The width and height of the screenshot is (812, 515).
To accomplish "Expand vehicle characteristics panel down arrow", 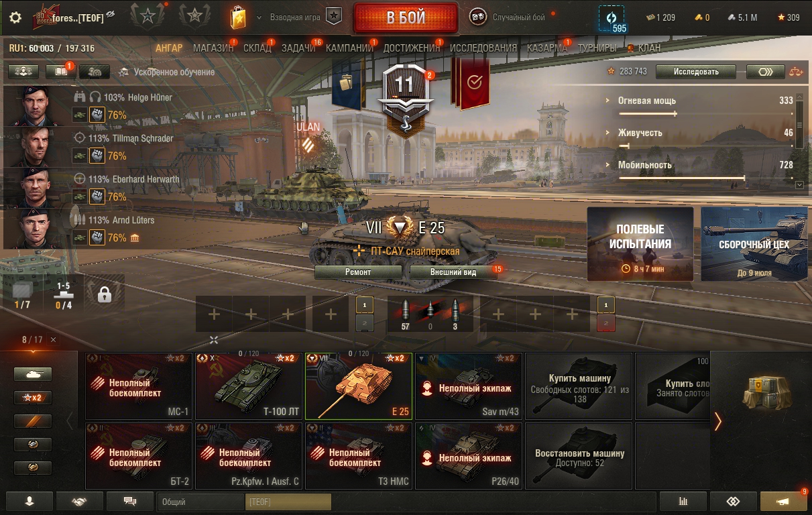I will pos(799,184).
